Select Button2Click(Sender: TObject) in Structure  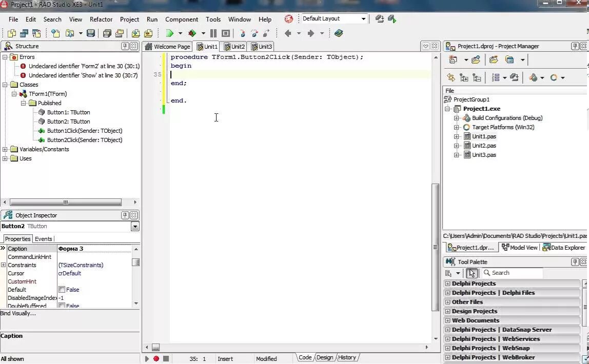click(85, 140)
